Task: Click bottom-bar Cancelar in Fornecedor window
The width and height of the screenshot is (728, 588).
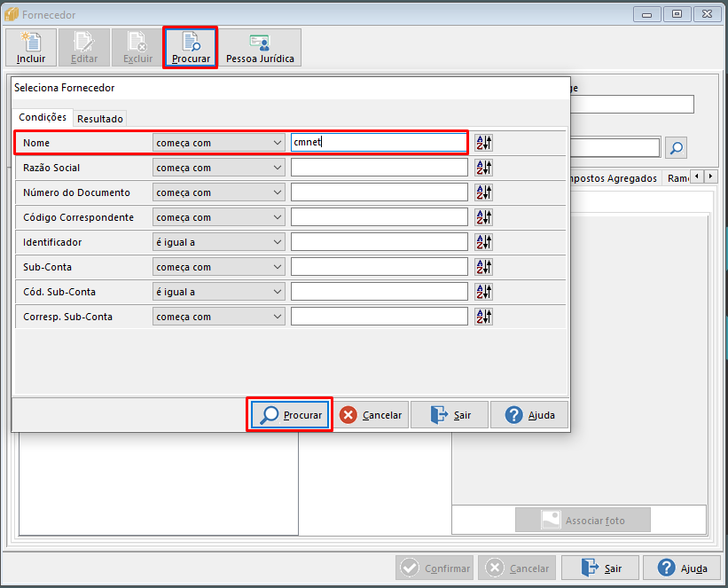Action: [517, 568]
